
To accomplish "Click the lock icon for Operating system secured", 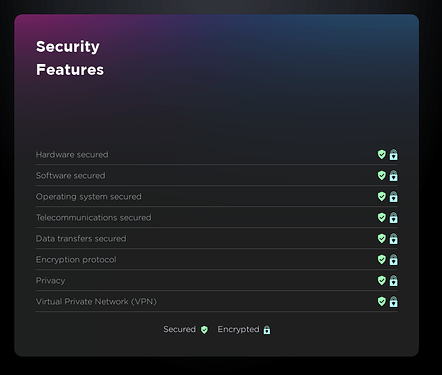I will click(394, 197).
